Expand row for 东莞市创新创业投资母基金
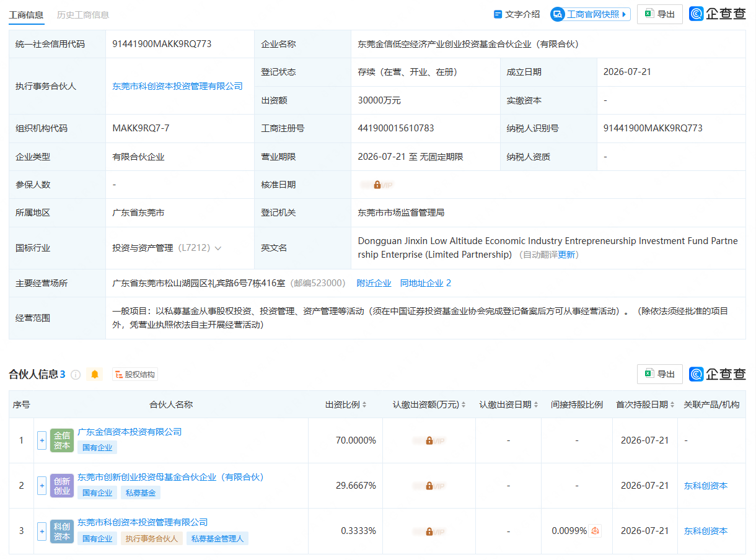 click(x=42, y=486)
